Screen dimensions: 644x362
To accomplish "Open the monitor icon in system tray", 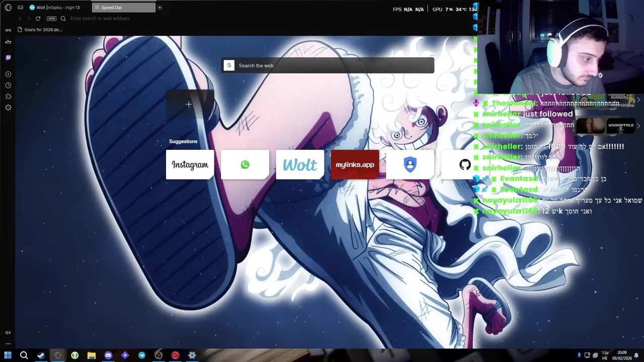I will pos(587,355).
